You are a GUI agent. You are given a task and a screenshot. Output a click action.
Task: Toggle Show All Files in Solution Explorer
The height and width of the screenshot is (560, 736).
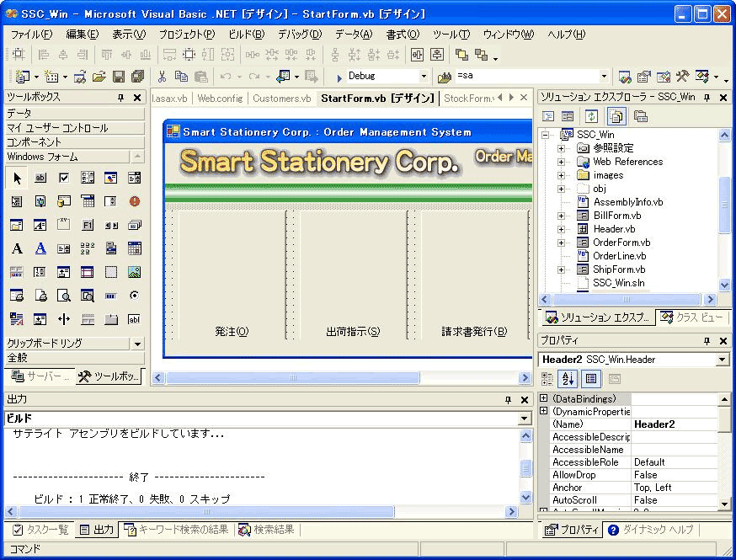click(616, 116)
